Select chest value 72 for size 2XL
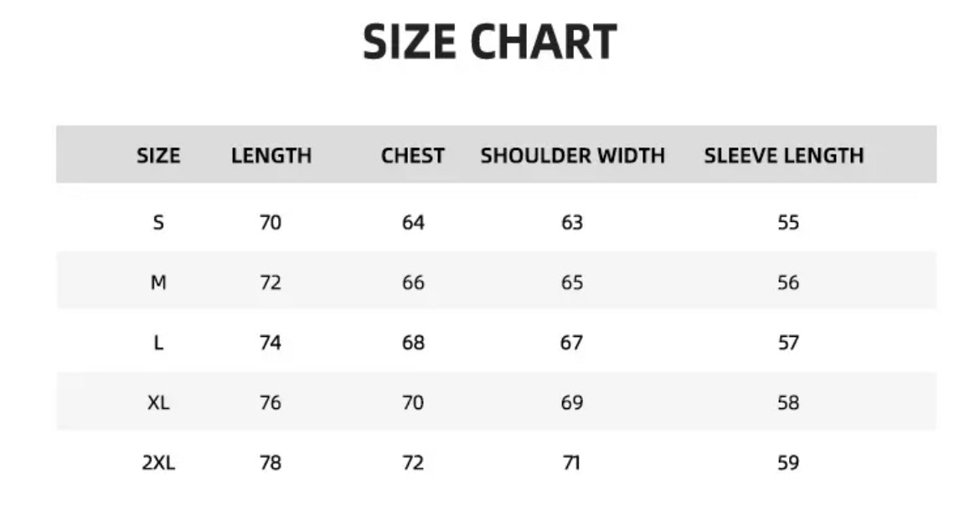The image size is (980, 517). pos(413,463)
